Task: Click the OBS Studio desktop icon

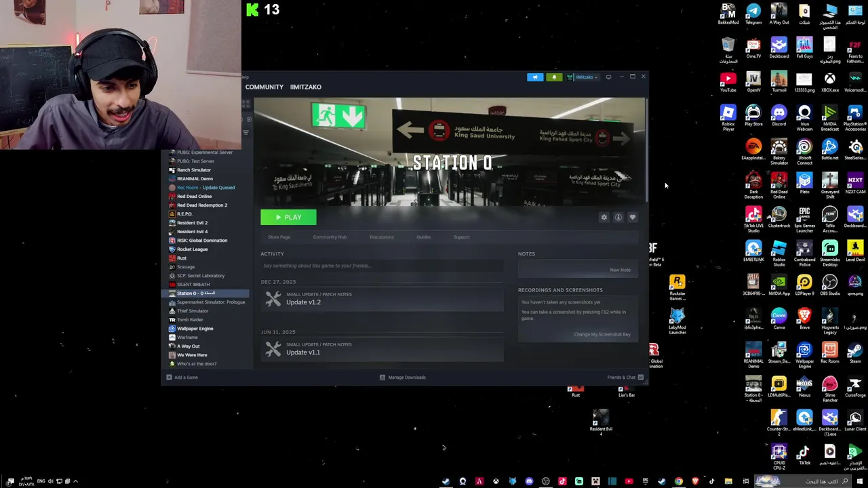Action: (x=829, y=285)
